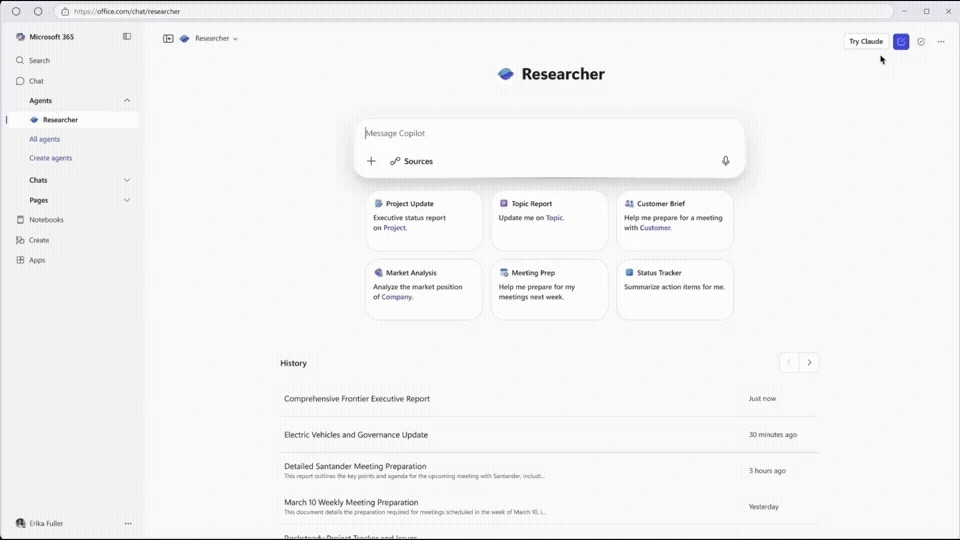Open the Researcher agent dropdown in header
The width and height of the screenshot is (960, 540).
[209, 39]
